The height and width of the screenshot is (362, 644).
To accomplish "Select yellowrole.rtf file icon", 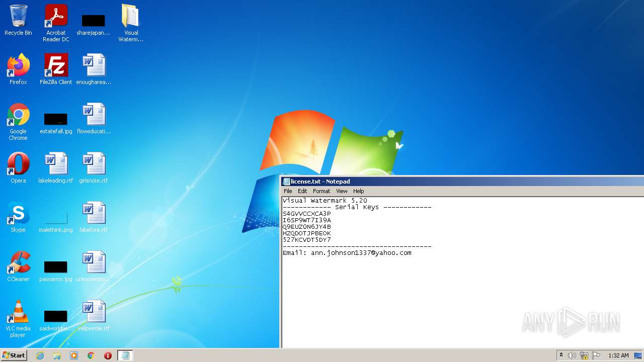I will coord(94,316).
